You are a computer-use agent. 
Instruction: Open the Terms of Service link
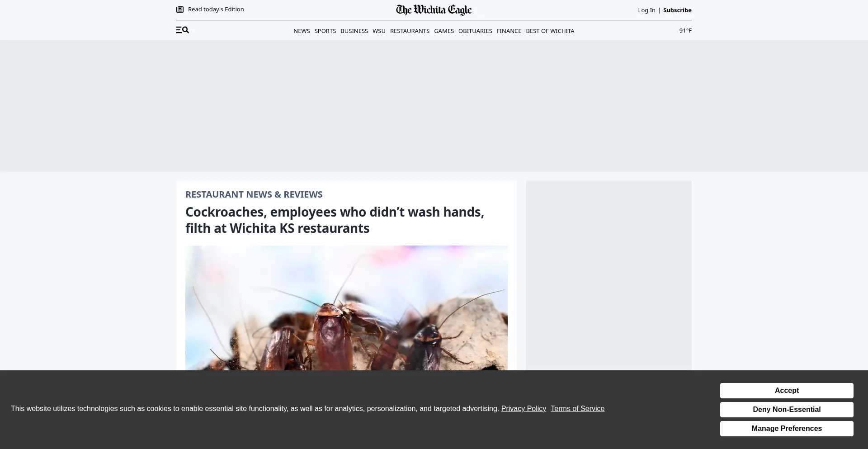(577, 409)
